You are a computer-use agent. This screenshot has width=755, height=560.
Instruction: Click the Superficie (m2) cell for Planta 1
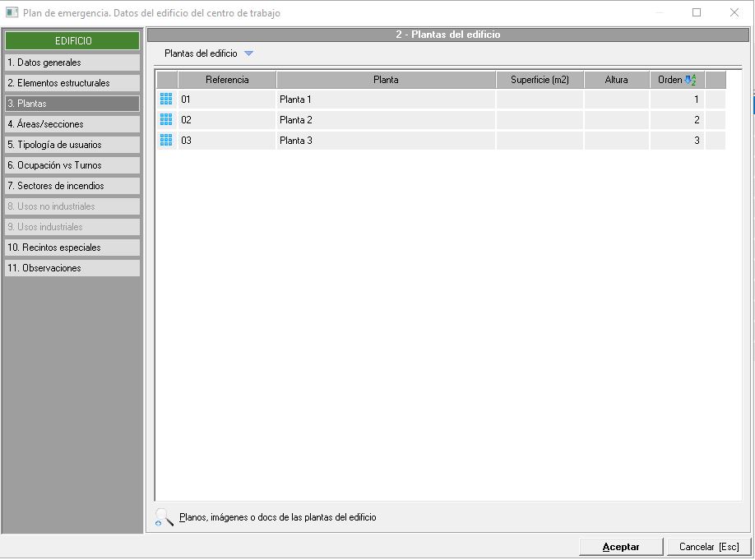[540, 100]
